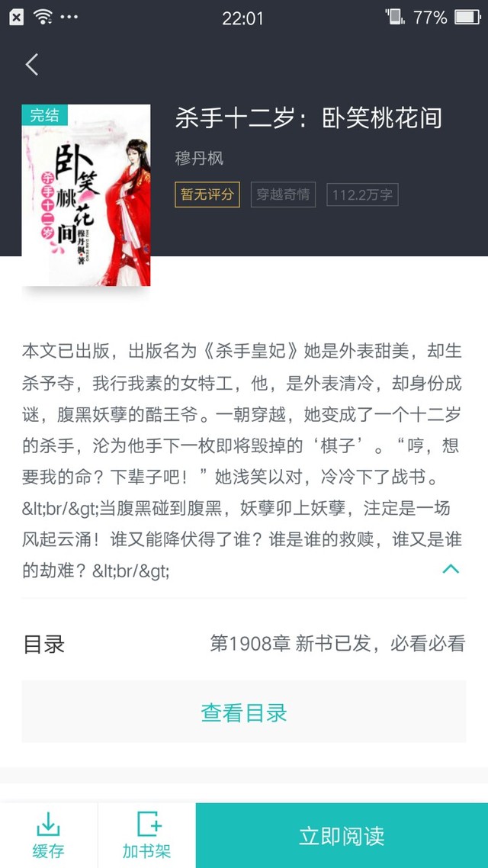Tap the vibrate mode phone icon
488x868 pixels.
coord(395,17)
